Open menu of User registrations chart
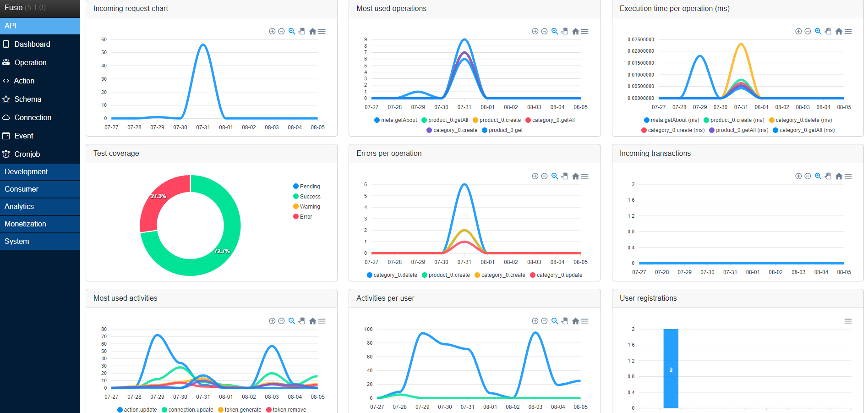The image size is (868, 413). [848, 321]
